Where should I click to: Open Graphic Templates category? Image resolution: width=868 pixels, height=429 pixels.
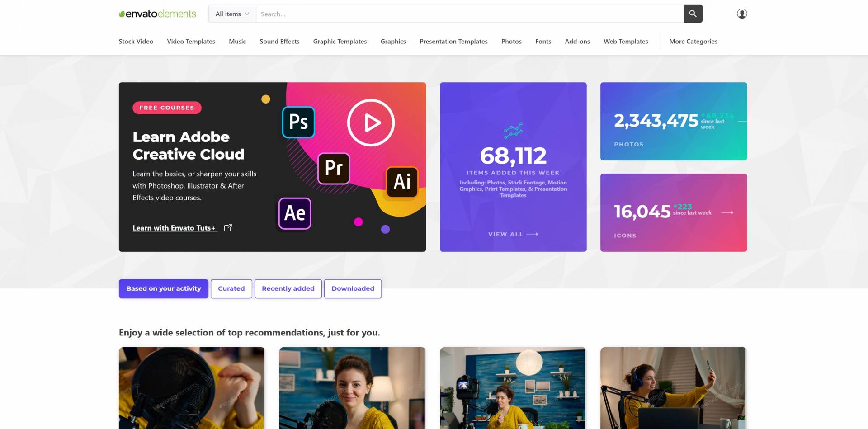(x=340, y=41)
